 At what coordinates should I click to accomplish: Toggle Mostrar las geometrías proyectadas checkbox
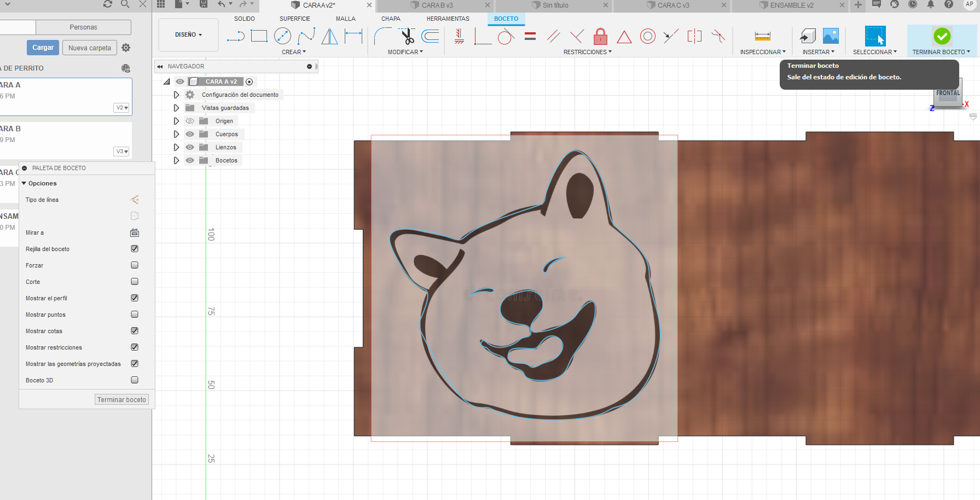[x=135, y=364]
